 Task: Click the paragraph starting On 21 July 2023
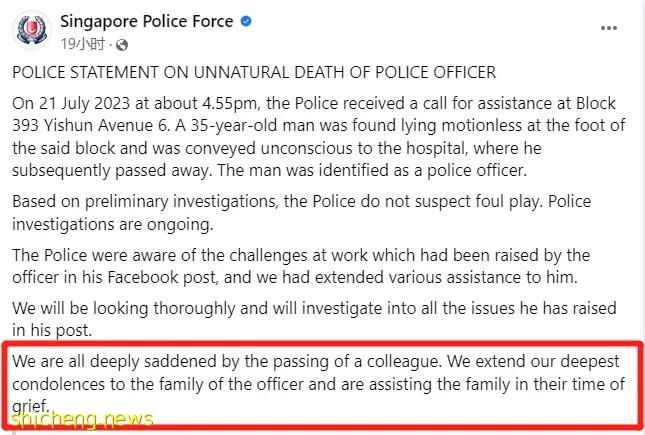tap(319, 137)
